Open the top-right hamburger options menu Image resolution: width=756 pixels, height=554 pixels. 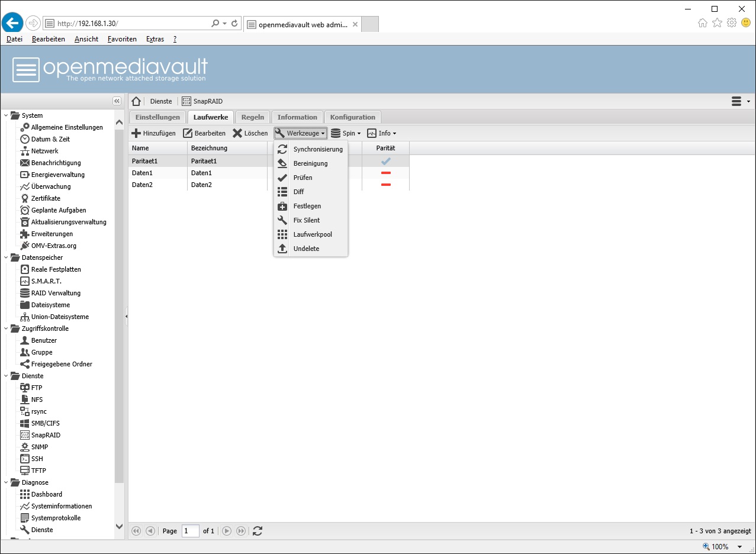[x=741, y=101]
